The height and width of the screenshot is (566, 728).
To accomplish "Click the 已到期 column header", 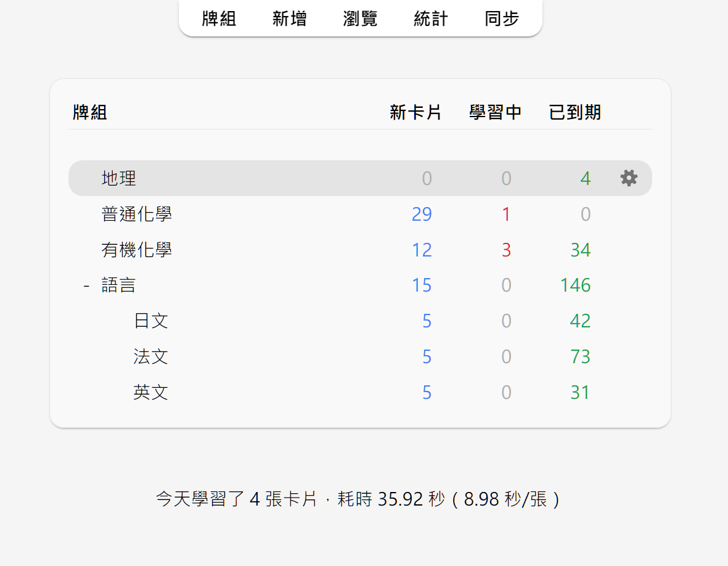I will click(x=575, y=112).
